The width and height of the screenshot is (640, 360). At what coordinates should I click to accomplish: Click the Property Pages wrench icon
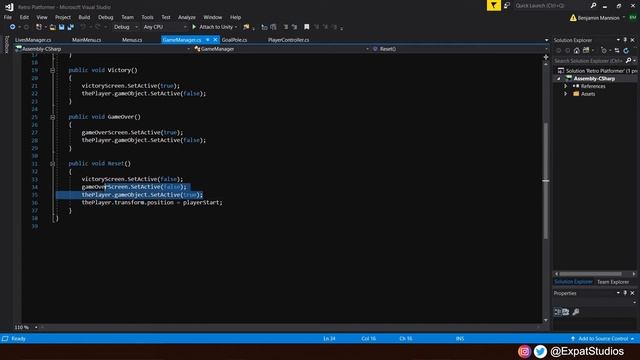(x=576, y=312)
